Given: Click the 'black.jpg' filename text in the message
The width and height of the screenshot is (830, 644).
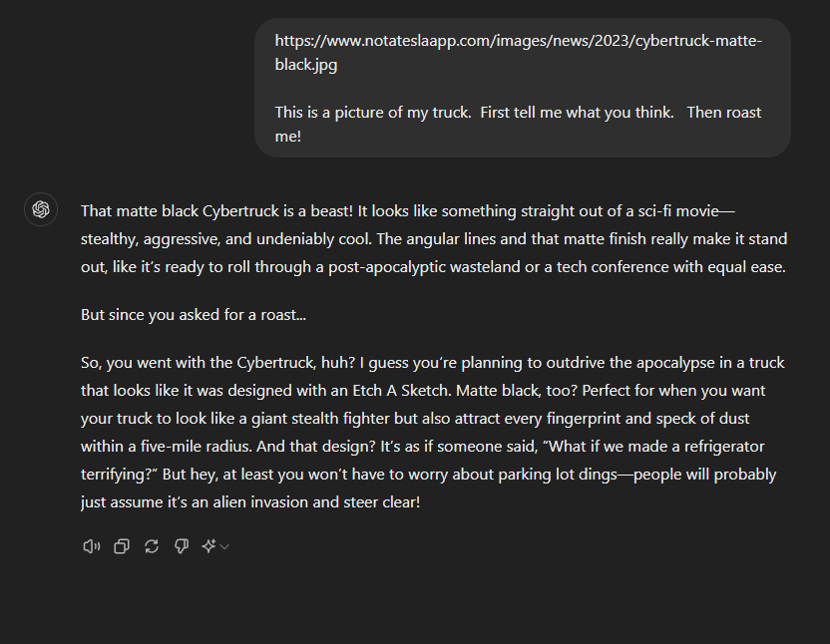Looking at the screenshot, I should click(306, 65).
